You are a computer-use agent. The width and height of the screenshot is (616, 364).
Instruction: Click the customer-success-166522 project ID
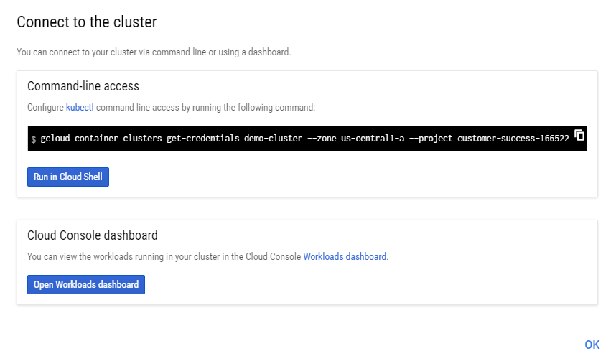point(513,138)
